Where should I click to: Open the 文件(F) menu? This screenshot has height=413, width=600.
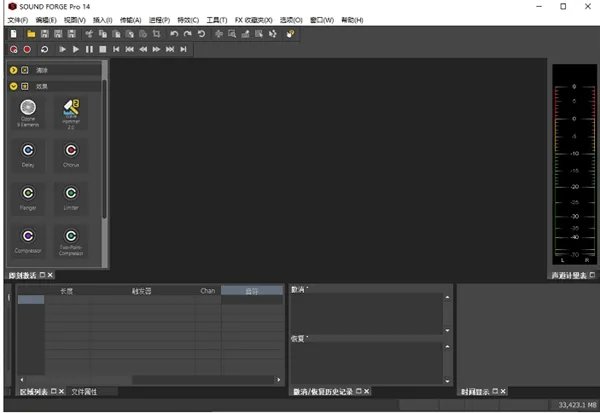[x=18, y=20]
